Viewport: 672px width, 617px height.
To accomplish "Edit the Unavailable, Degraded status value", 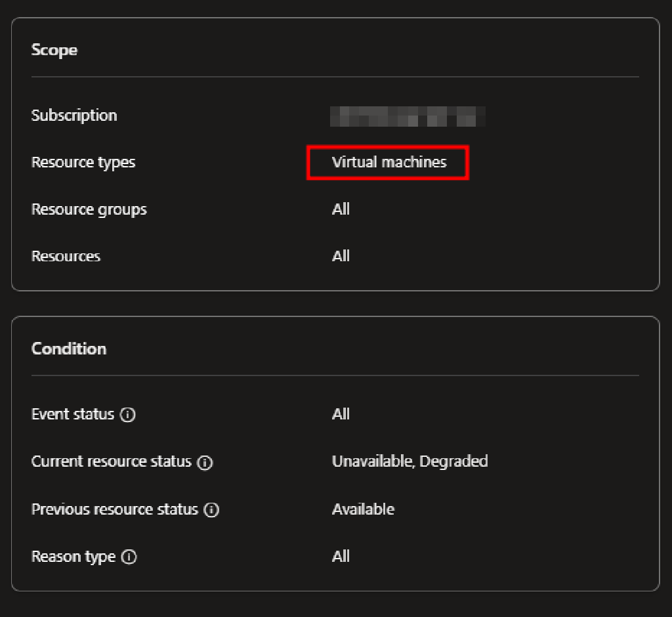I will [x=411, y=462].
